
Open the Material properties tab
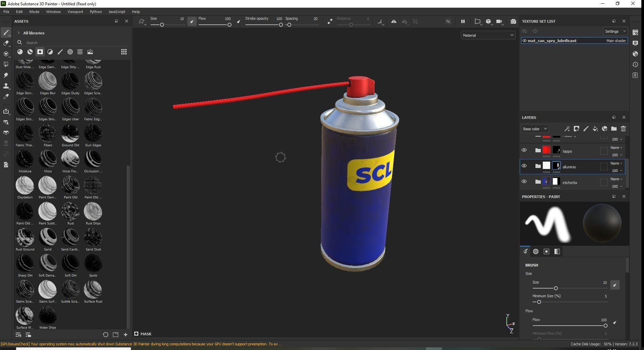pos(557,251)
